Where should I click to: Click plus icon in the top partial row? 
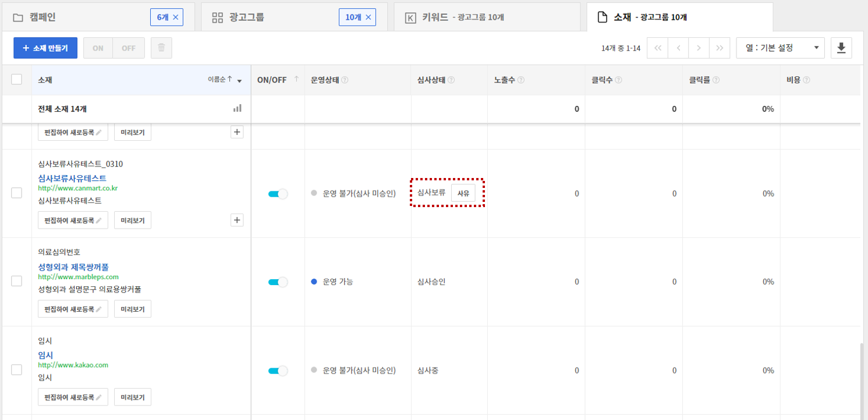click(x=237, y=132)
